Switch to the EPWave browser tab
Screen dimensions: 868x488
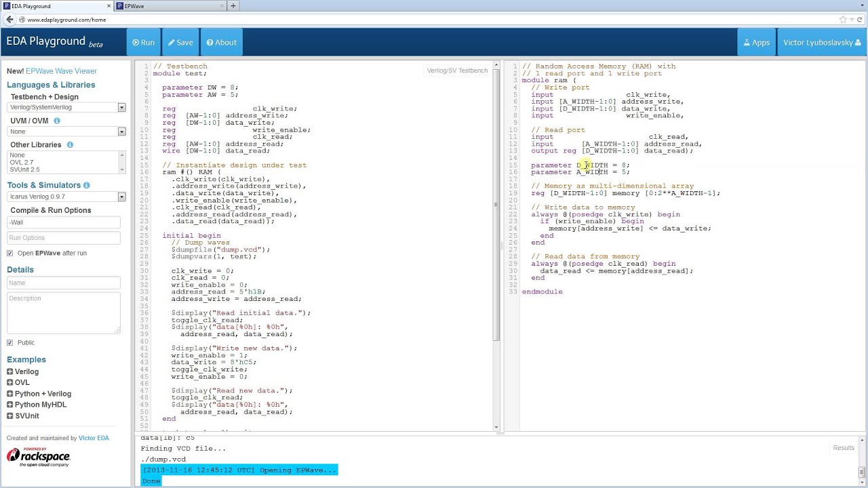pyautogui.click(x=171, y=6)
